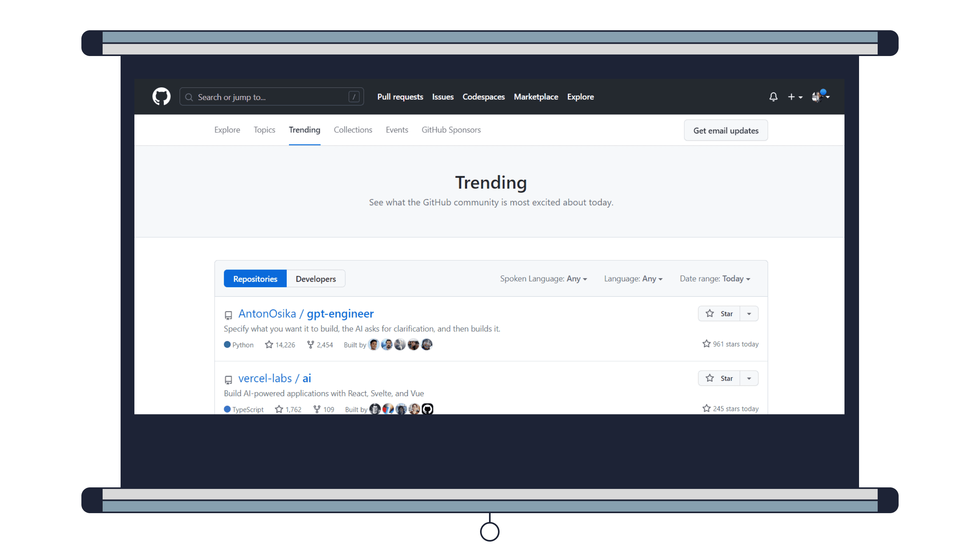This screenshot has width=980, height=549.
Task: Open Explore in the top header
Action: 580,97
